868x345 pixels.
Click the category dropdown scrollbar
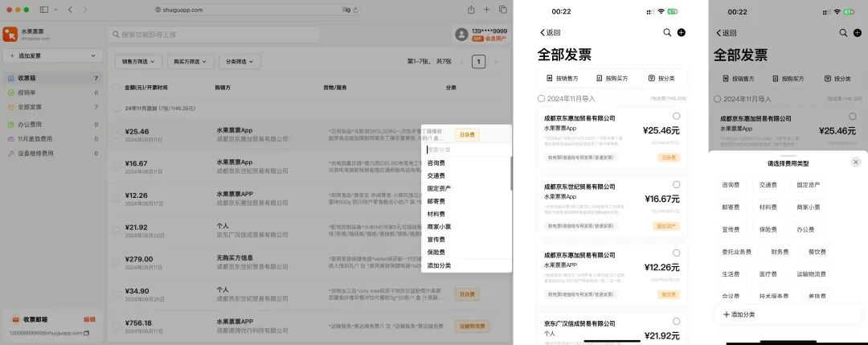tap(511, 173)
